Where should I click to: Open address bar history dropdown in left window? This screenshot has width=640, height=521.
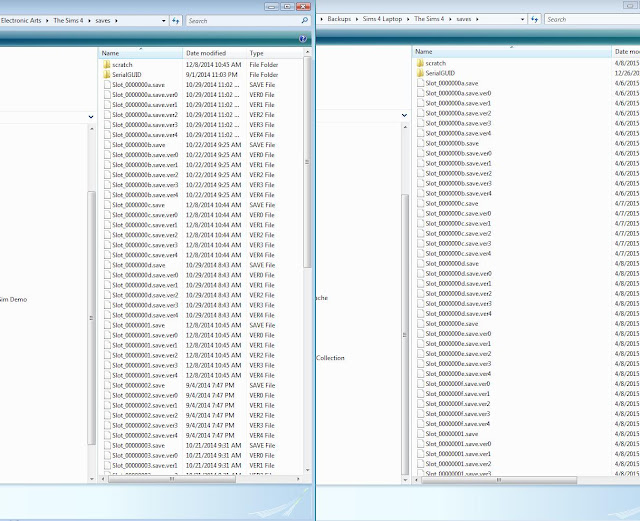point(164,20)
